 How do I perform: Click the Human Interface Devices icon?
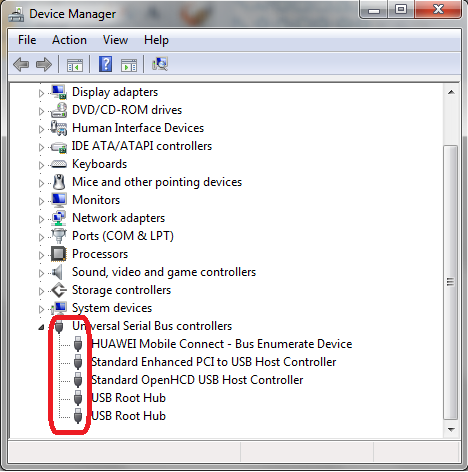click(x=59, y=128)
